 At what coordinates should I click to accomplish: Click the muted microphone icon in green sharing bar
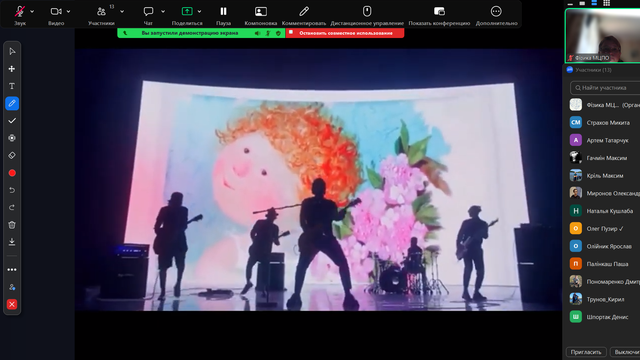(x=268, y=33)
